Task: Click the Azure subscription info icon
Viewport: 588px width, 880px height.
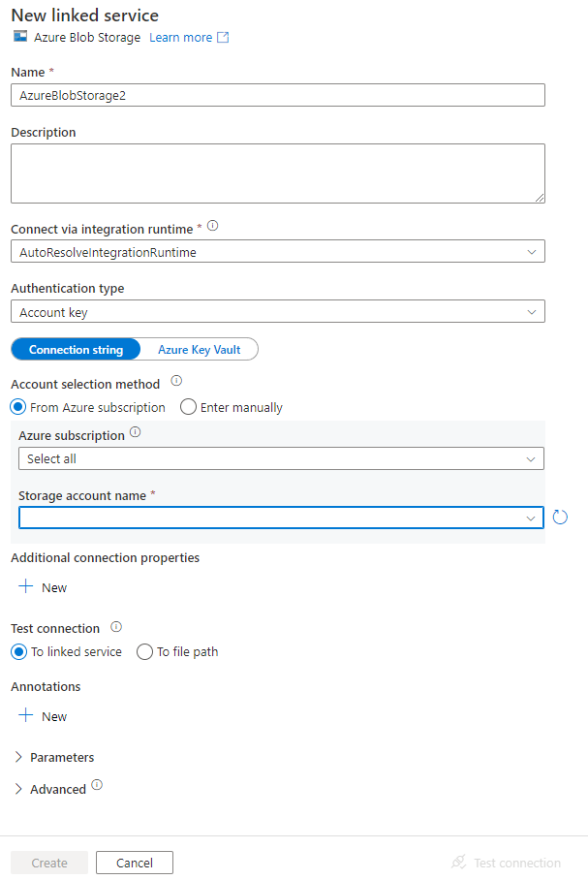Action: click(x=134, y=432)
